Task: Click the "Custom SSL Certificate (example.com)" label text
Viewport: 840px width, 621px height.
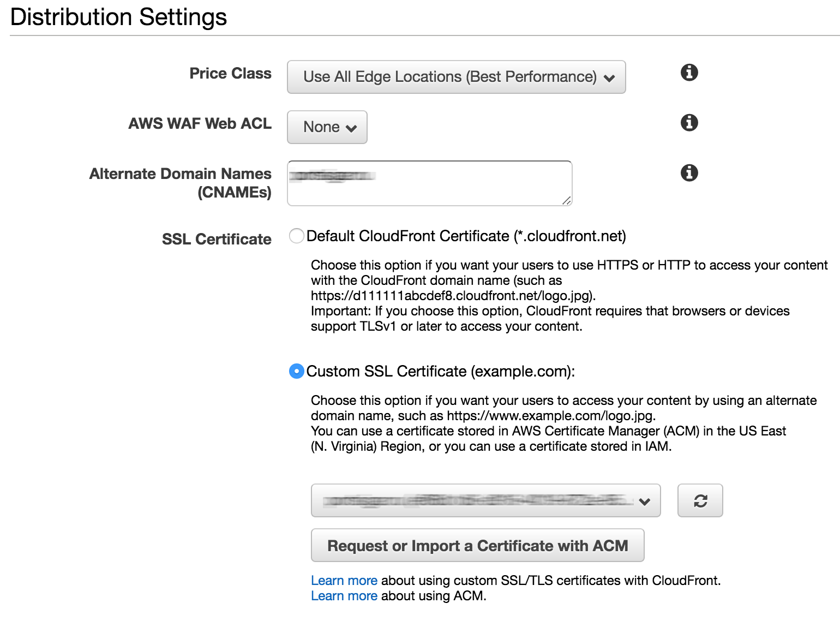Action: tap(440, 372)
